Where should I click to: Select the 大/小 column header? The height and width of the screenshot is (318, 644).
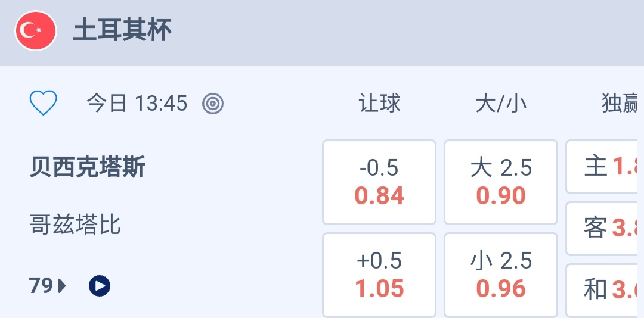501,104
